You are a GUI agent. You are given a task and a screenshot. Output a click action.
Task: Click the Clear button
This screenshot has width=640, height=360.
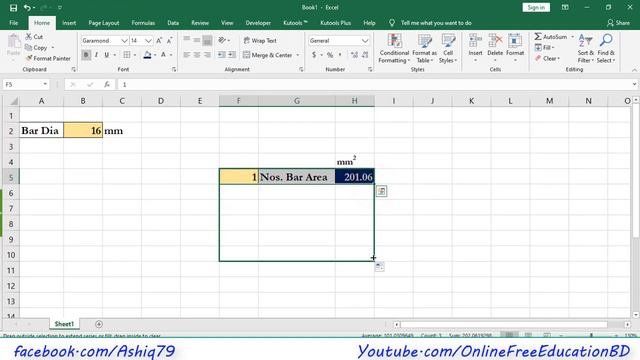click(547, 58)
